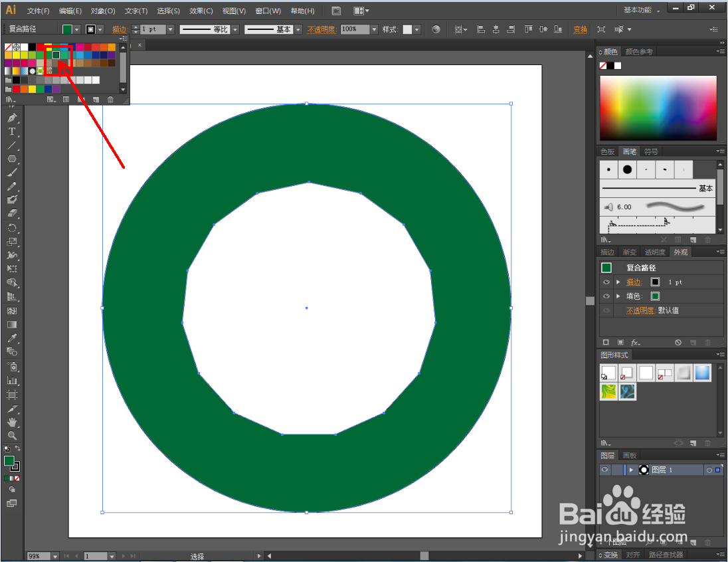This screenshot has width=728, height=562.
Task: Open the Bridge (Br) icon
Action: click(336, 11)
